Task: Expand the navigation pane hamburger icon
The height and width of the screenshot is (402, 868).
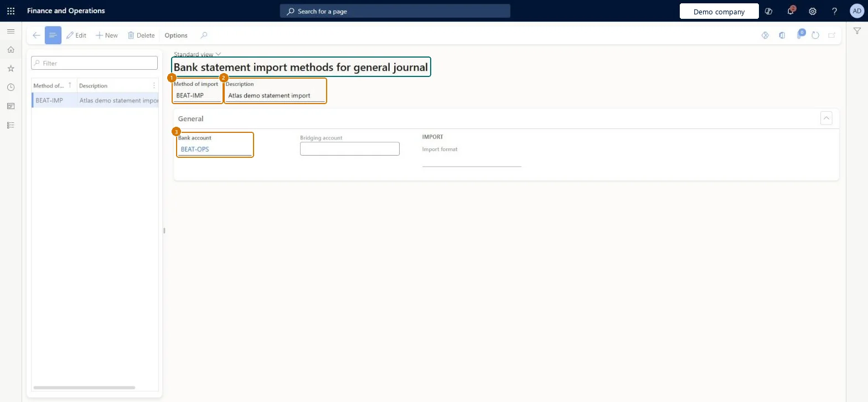Action: pyautogui.click(x=11, y=32)
